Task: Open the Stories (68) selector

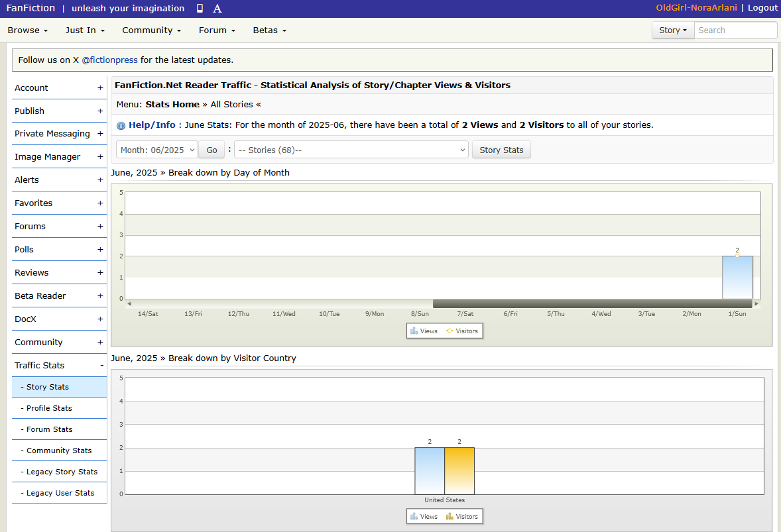Action: [351, 150]
